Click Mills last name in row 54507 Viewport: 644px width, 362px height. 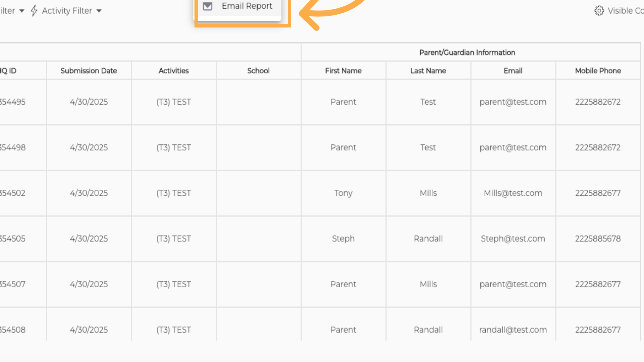pyautogui.click(x=428, y=284)
